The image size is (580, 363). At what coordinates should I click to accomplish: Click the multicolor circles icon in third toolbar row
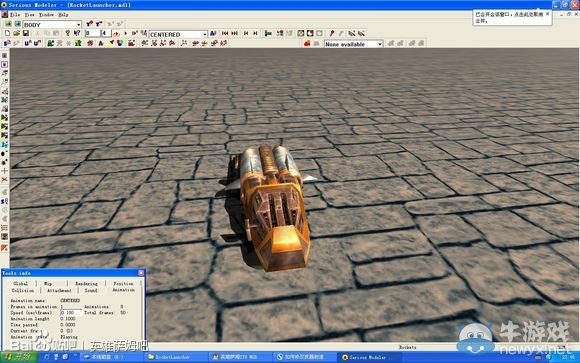[120, 44]
